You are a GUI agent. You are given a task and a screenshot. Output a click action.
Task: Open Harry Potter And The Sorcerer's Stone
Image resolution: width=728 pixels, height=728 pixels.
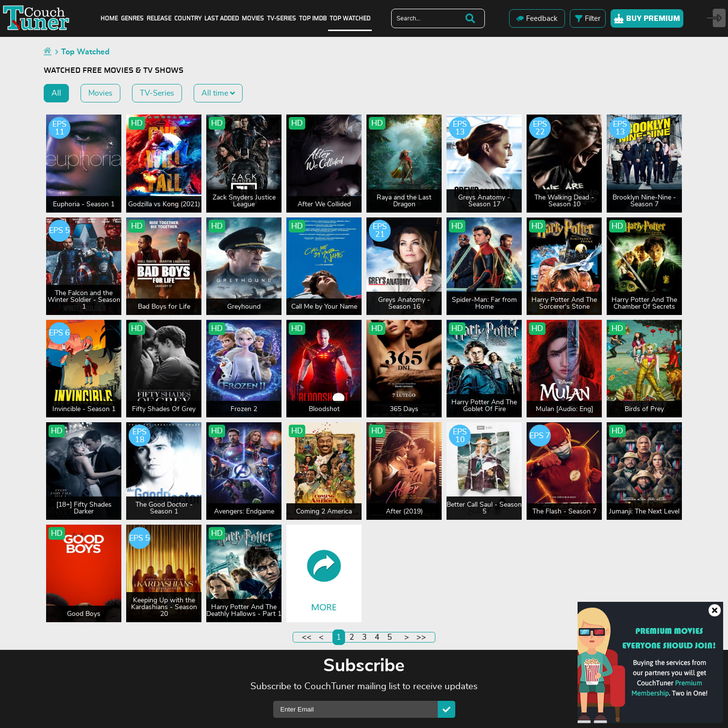[564, 266]
